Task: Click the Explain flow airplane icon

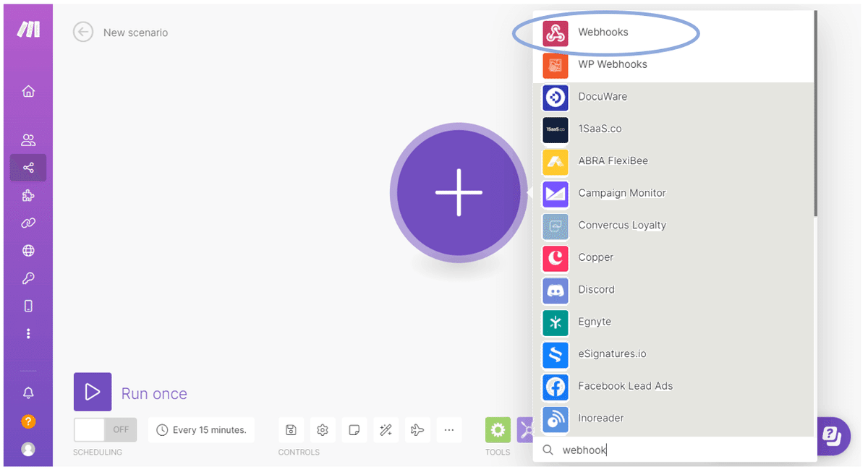Action: [x=417, y=430]
